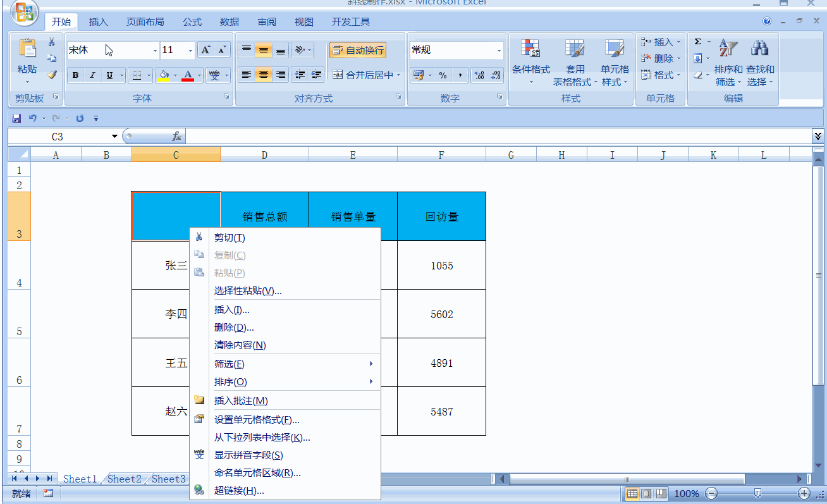The height and width of the screenshot is (504, 827).
Task: Align text to bottom
Action: [x=281, y=50]
